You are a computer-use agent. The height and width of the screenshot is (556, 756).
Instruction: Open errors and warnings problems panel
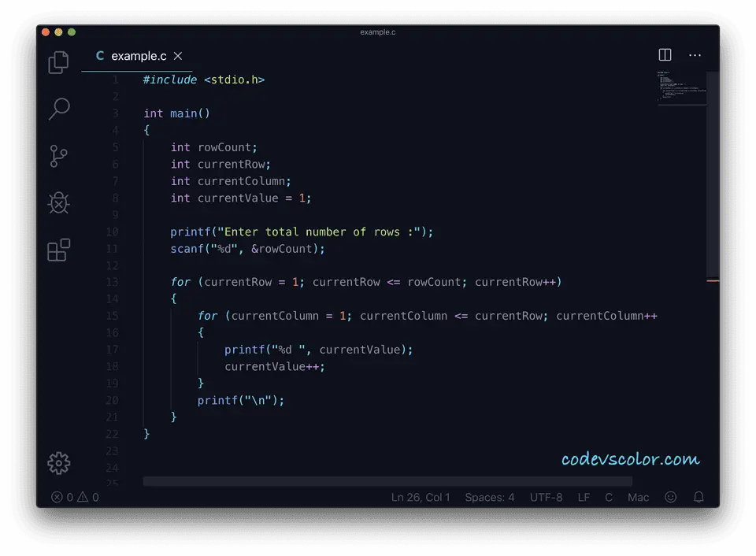click(76, 498)
